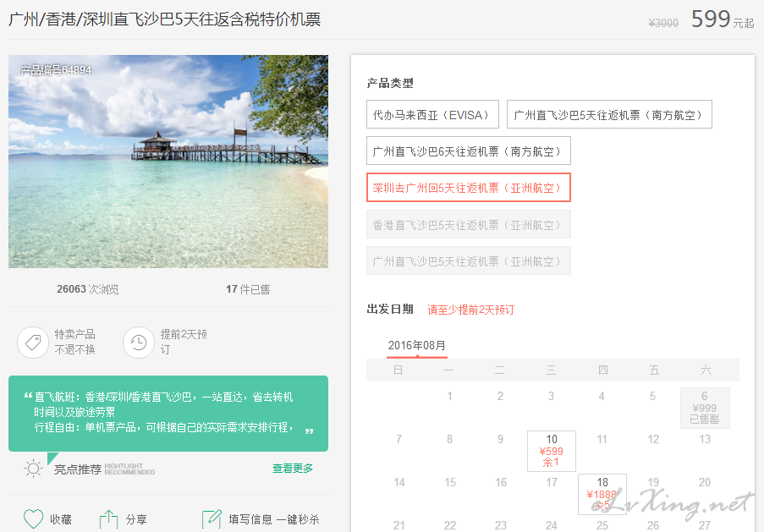
Task: Click August 17 in calendar
Action: (x=552, y=482)
